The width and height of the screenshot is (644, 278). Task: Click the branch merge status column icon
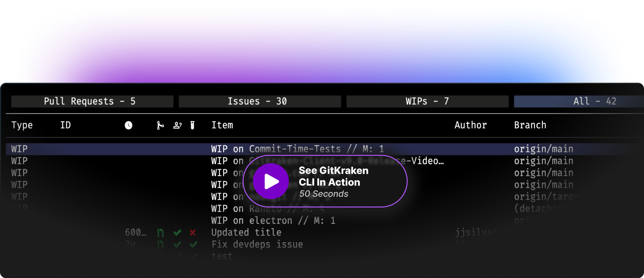[160, 125]
